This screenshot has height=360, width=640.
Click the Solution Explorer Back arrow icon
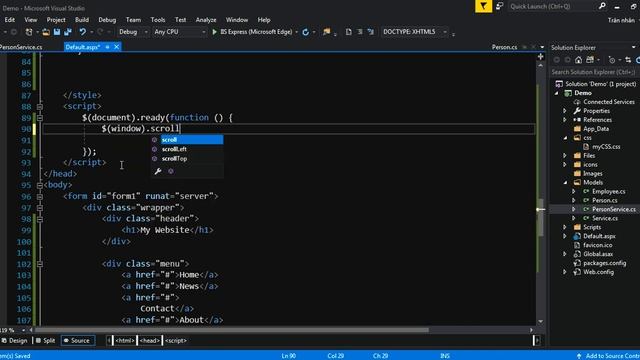pos(556,60)
